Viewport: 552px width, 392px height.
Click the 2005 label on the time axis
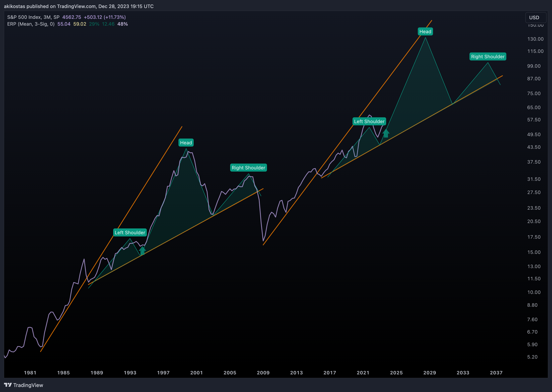tap(230, 373)
